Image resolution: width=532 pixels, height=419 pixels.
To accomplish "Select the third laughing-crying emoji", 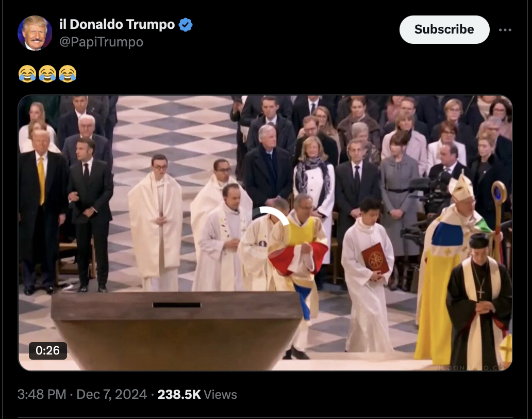I will click(x=68, y=74).
